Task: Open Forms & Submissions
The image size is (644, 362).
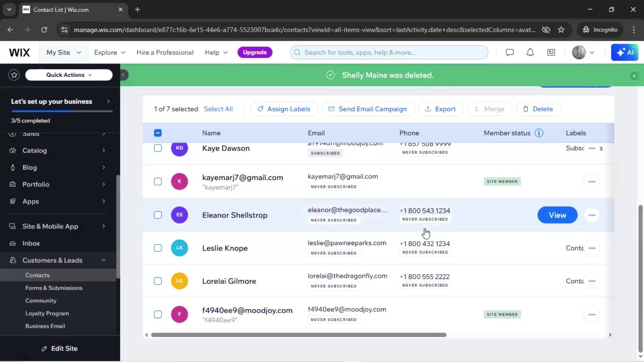Action: pos(54,288)
